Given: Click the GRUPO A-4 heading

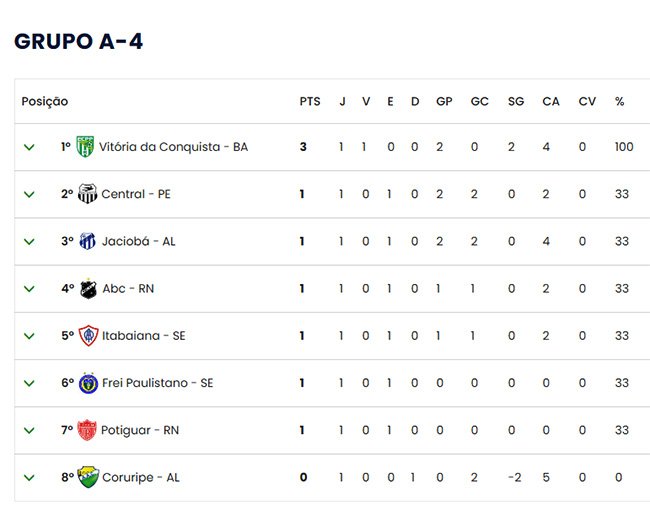Looking at the screenshot, I should tap(79, 41).
